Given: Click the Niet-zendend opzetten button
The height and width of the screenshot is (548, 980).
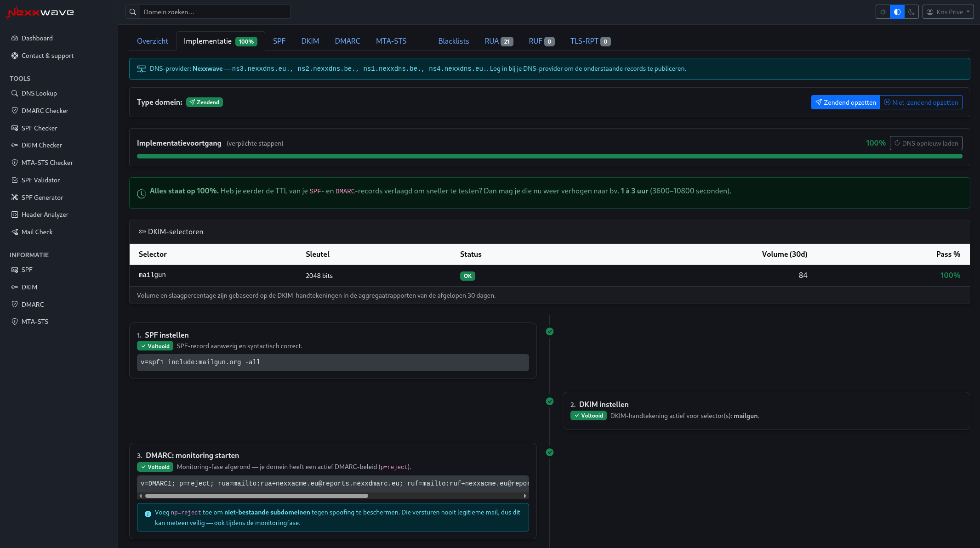Looking at the screenshot, I should click(921, 102).
